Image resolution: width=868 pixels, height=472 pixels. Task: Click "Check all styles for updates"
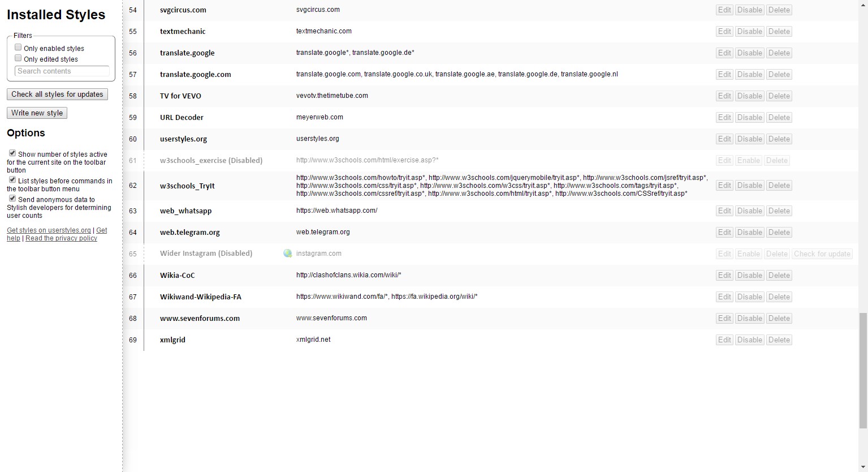tap(57, 94)
